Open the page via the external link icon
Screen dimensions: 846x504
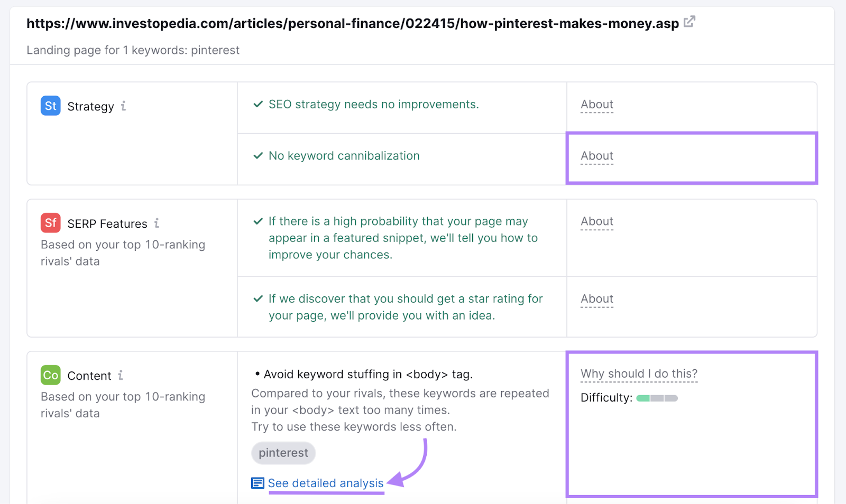pos(689,22)
